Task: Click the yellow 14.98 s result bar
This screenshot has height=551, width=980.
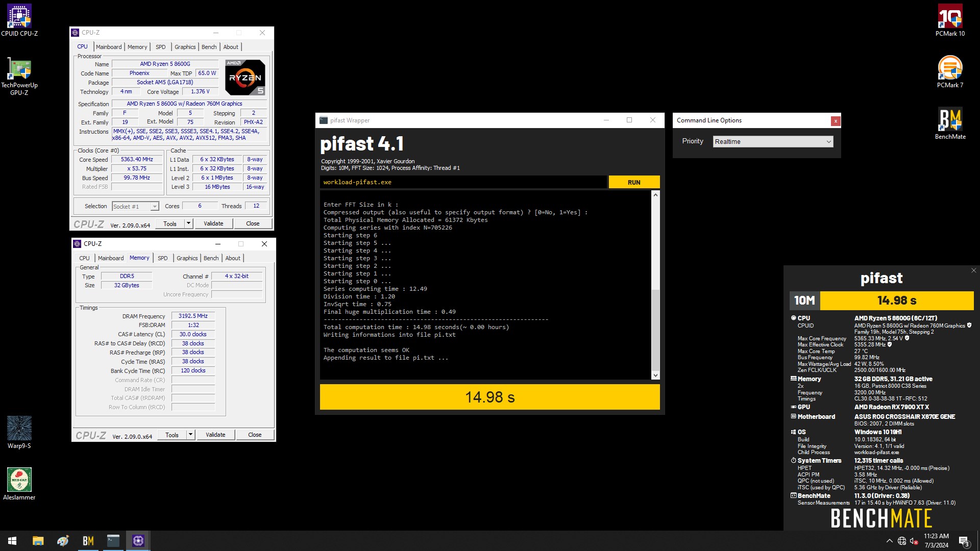Action: (489, 397)
